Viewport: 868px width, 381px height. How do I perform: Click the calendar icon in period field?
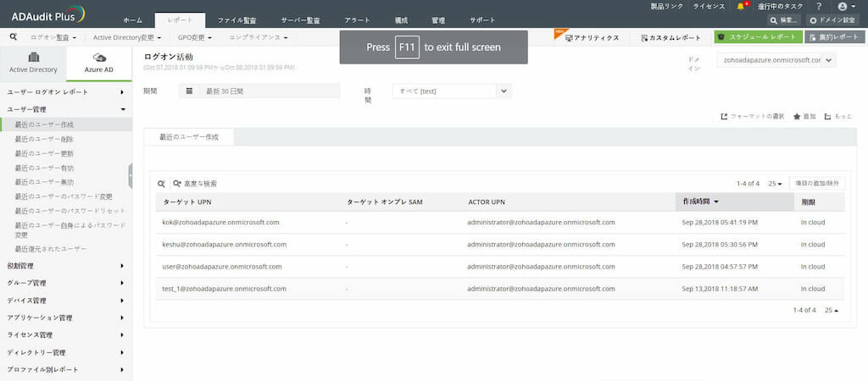pyautogui.click(x=189, y=91)
